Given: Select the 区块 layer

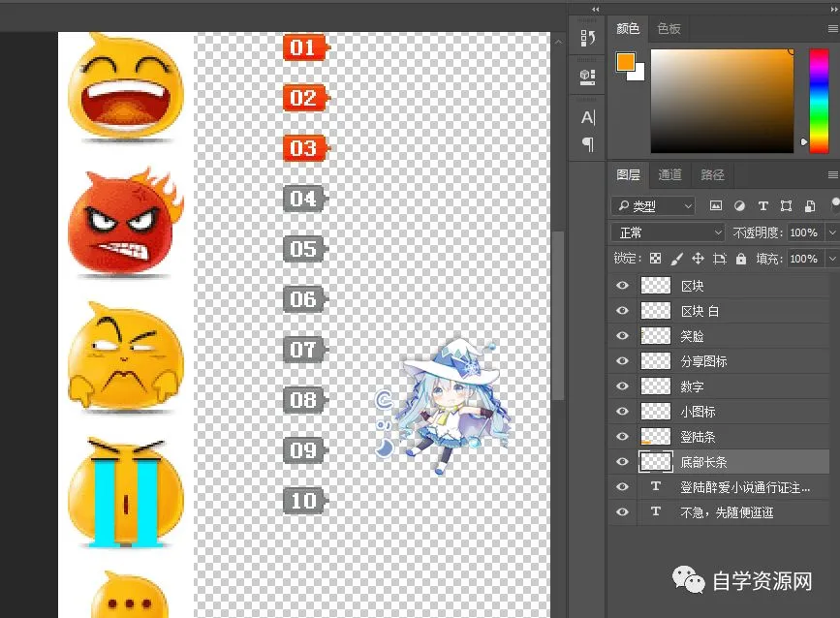Looking at the screenshot, I should pos(719,286).
